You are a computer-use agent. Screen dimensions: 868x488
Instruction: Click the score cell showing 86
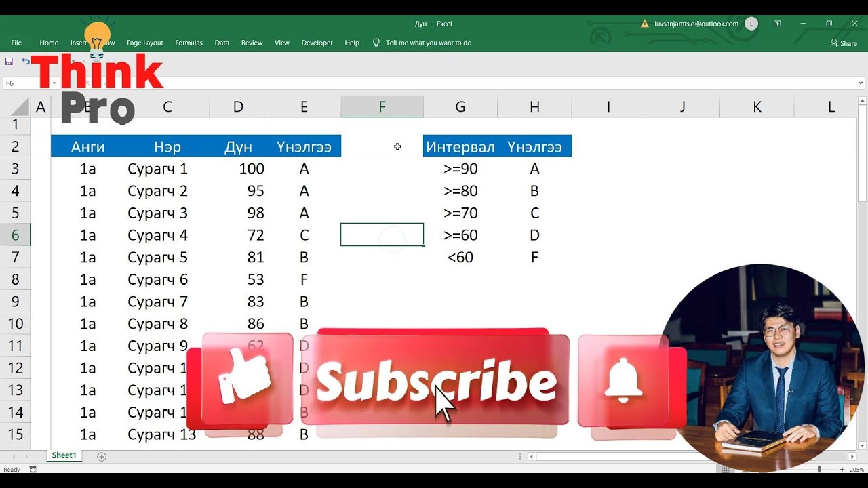point(238,323)
